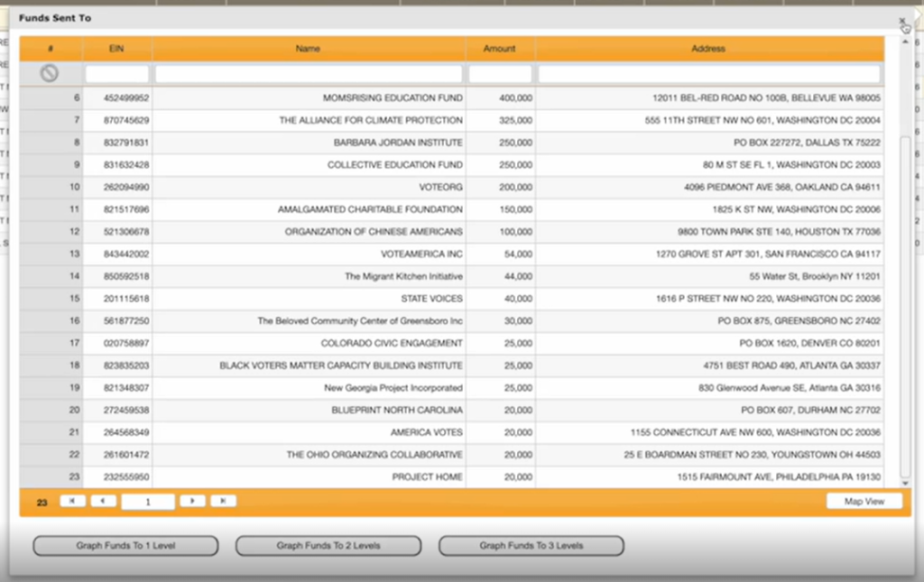
Task: Click the clear filter circle-slash icon
Action: pos(50,74)
